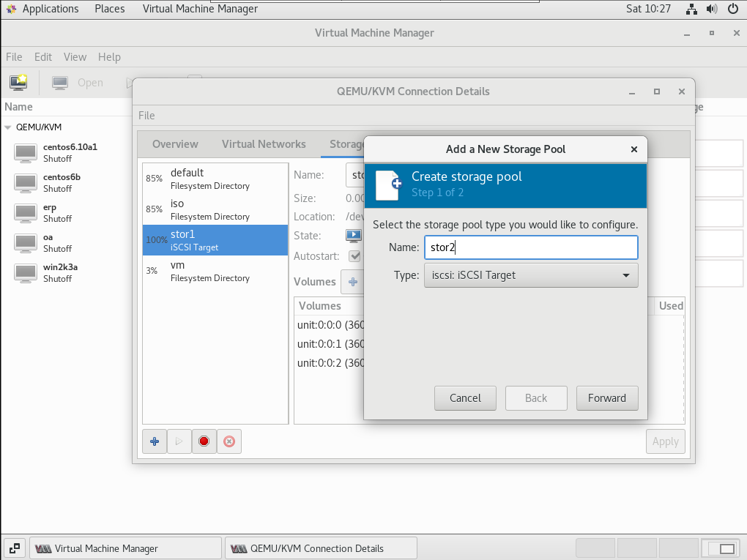This screenshot has height=560, width=747.
Task: Click the pool state monitor icon
Action: pos(354,235)
